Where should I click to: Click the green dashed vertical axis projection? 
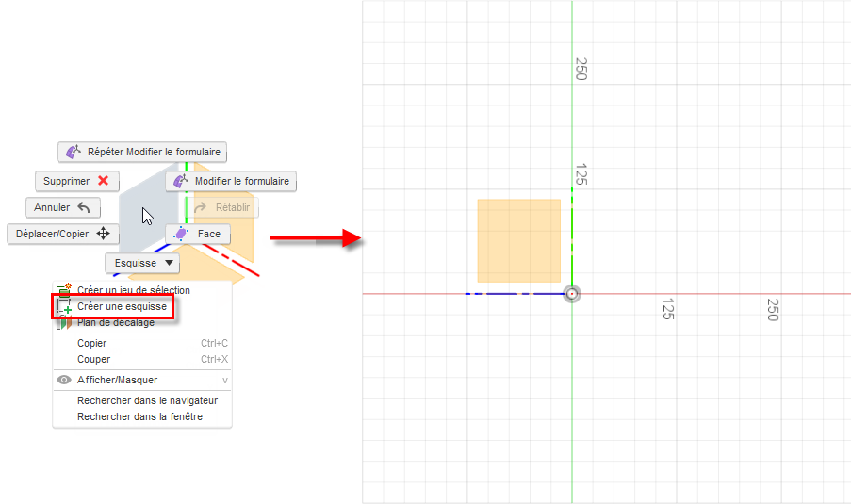tap(571, 236)
